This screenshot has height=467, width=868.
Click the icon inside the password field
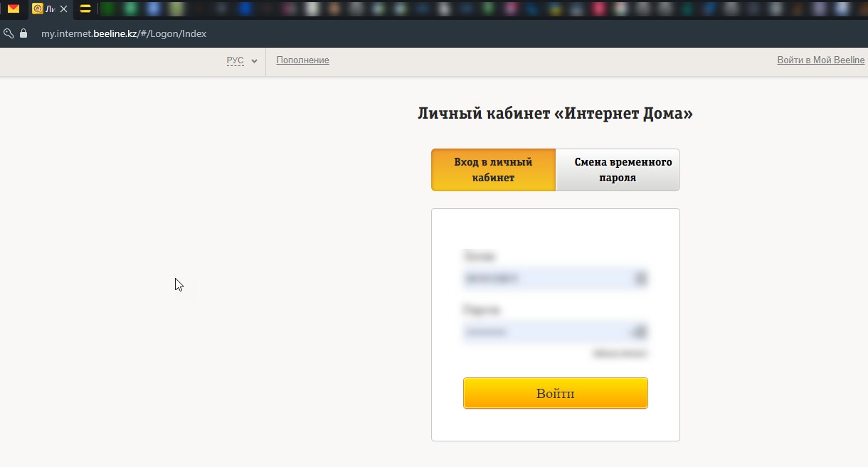(639, 332)
